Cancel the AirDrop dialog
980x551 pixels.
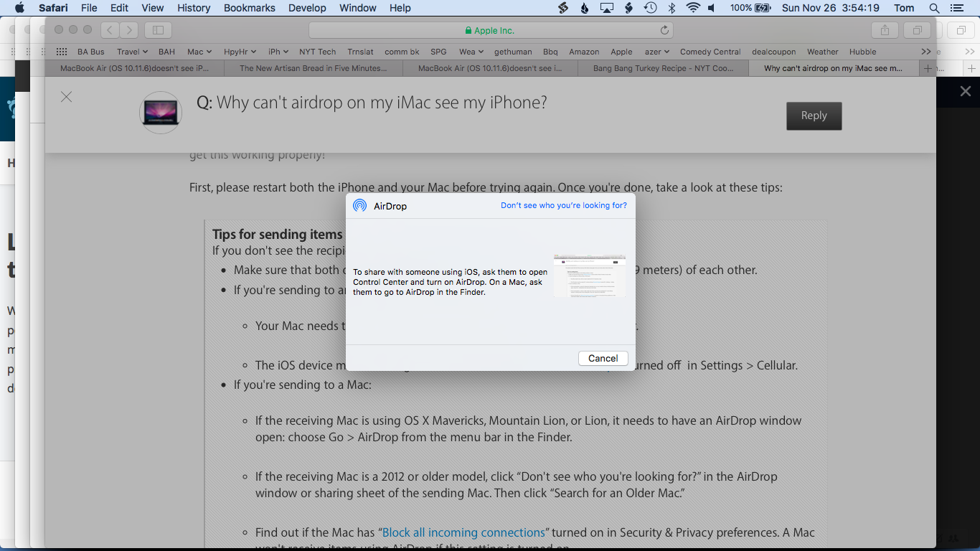603,358
